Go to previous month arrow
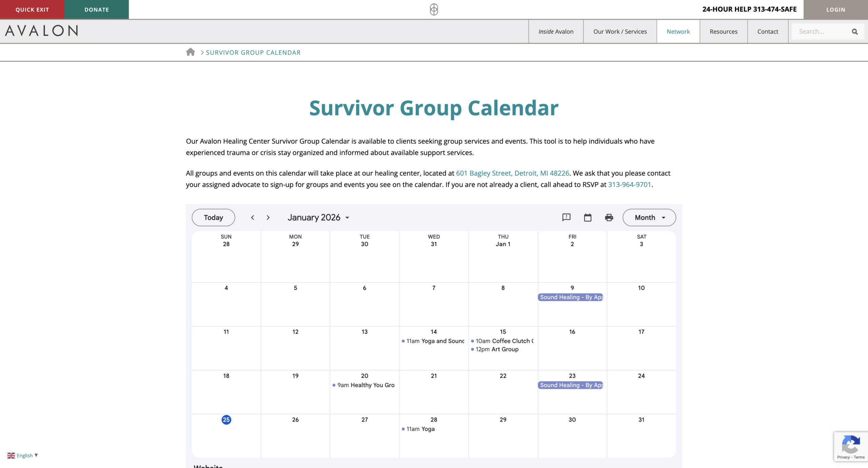Screen dimensions: 868x468 (x=253, y=217)
